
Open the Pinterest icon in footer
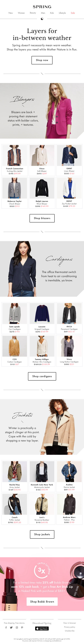[22, 627]
